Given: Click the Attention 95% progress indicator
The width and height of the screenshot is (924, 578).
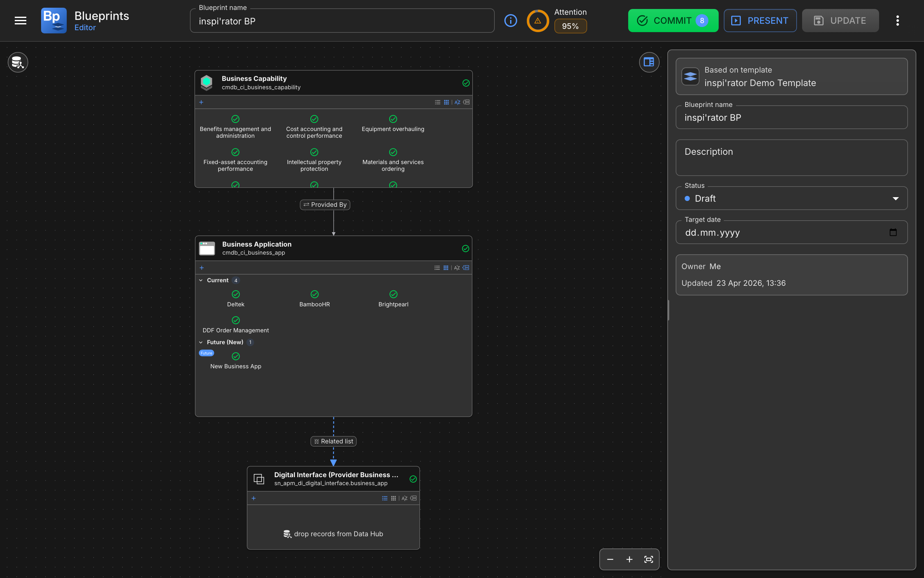Looking at the screenshot, I should tap(557, 21).
